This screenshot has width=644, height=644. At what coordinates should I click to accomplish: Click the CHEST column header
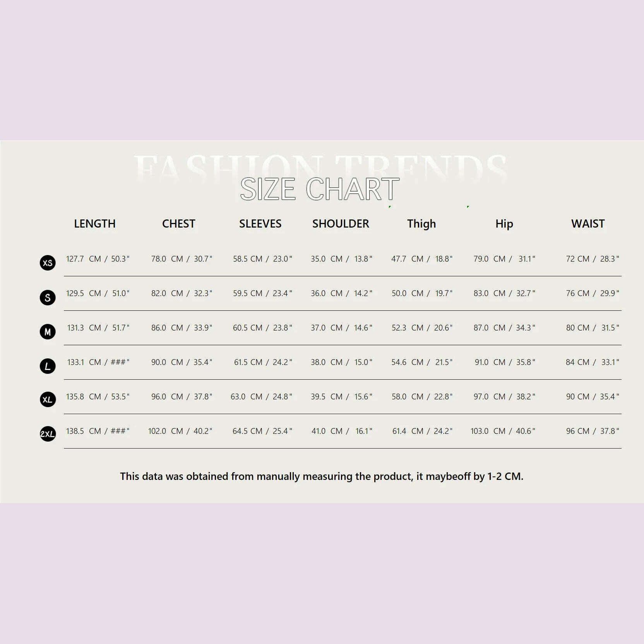click(178, 224)
